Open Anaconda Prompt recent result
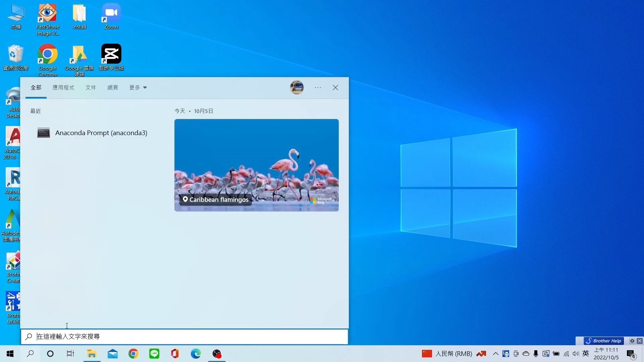The height and width of the screenshot is (362, 644). tap(101, 133)
